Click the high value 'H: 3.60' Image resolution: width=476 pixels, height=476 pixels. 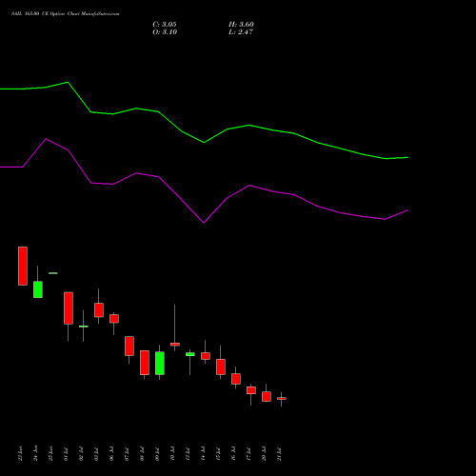[241, 25]
